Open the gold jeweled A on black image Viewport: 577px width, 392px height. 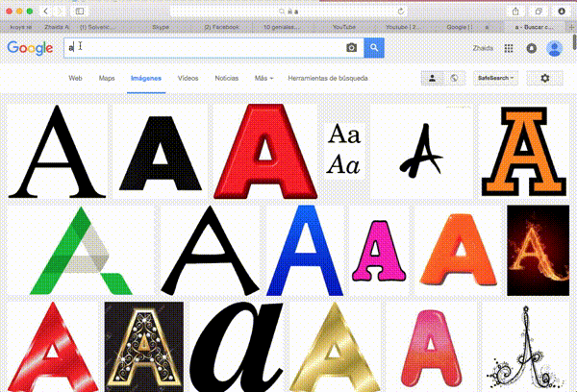pyautogui.click(x=144, y=347)
